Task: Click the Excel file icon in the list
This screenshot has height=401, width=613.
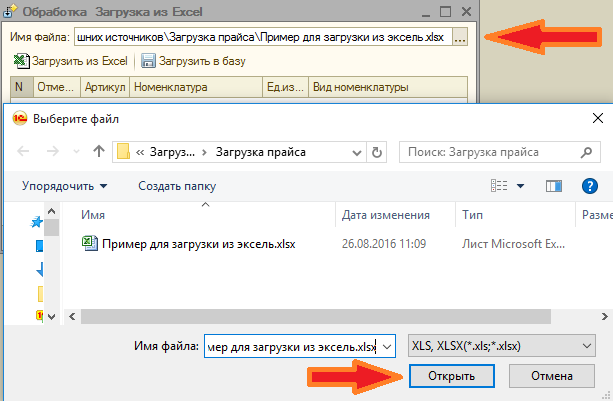Action: (90, 243)
